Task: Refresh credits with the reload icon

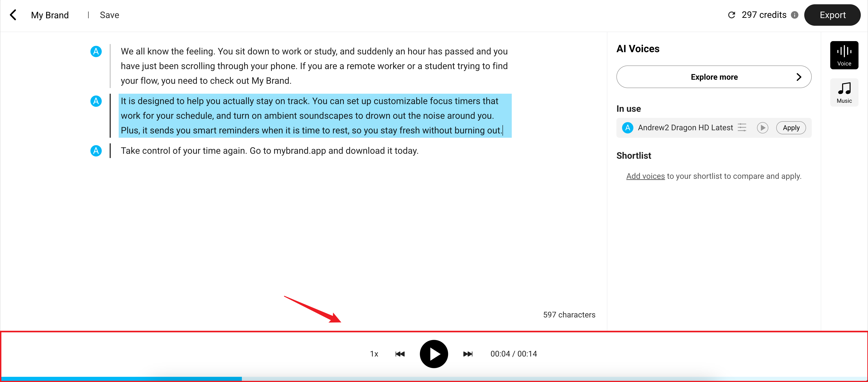Action: pos(731,15)
